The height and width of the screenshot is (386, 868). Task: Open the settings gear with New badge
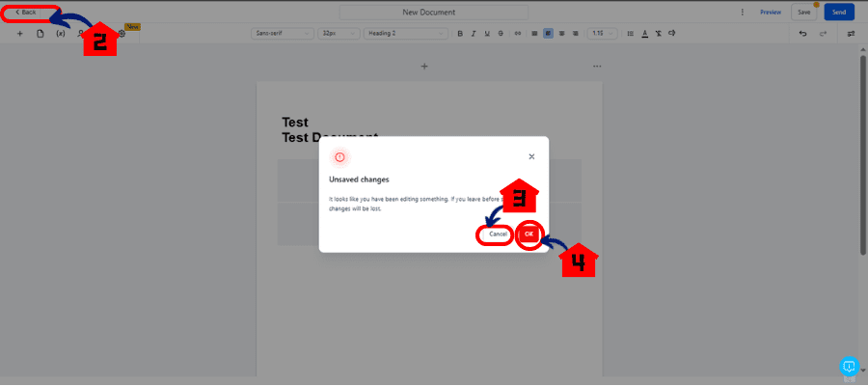coord(122,34)
